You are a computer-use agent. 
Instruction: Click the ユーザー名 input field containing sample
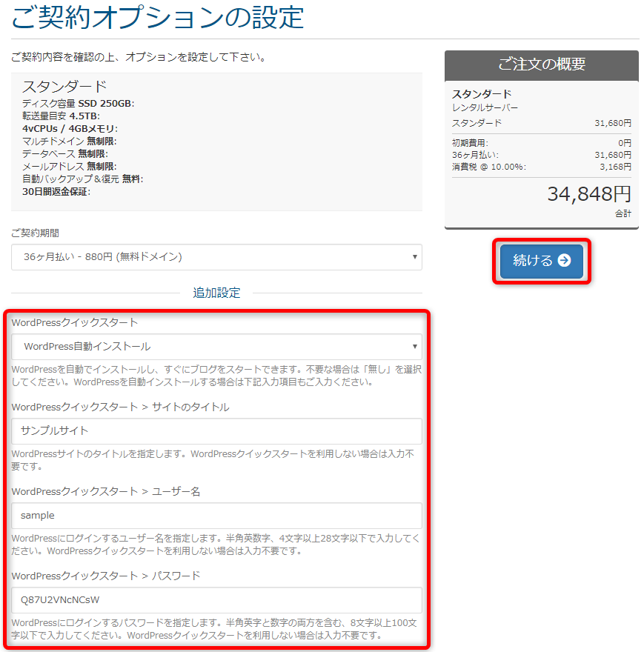[216, 516]
